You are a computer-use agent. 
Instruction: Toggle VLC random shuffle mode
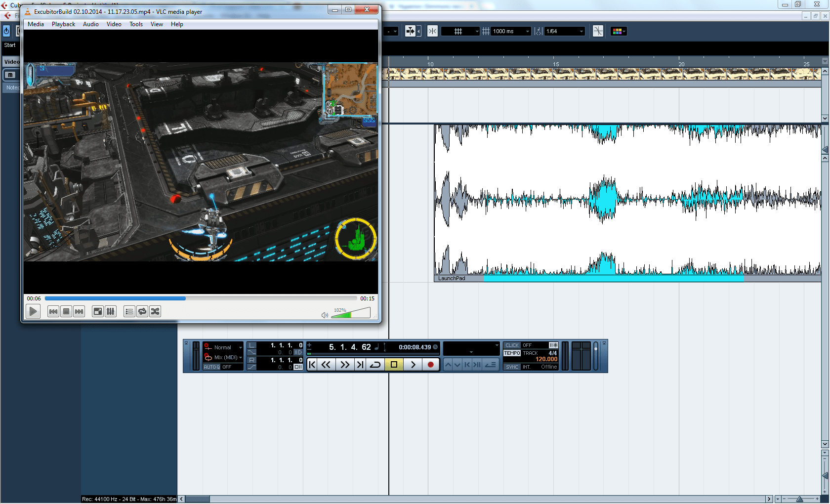[x=155, y=311]
